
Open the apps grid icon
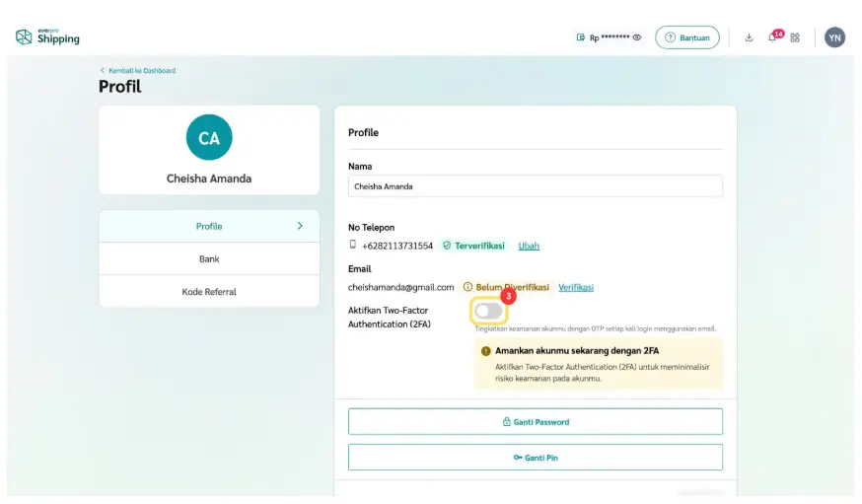[795, 37]
